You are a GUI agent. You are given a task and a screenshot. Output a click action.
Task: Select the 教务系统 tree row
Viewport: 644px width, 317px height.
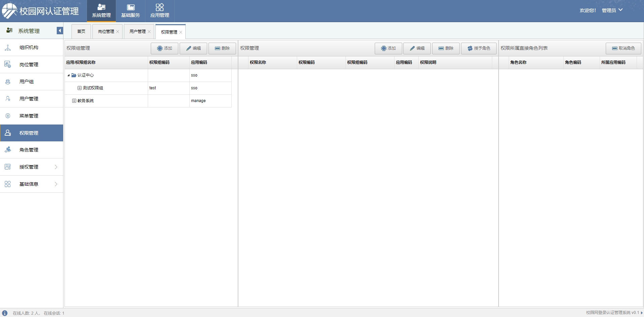point(148,101)
